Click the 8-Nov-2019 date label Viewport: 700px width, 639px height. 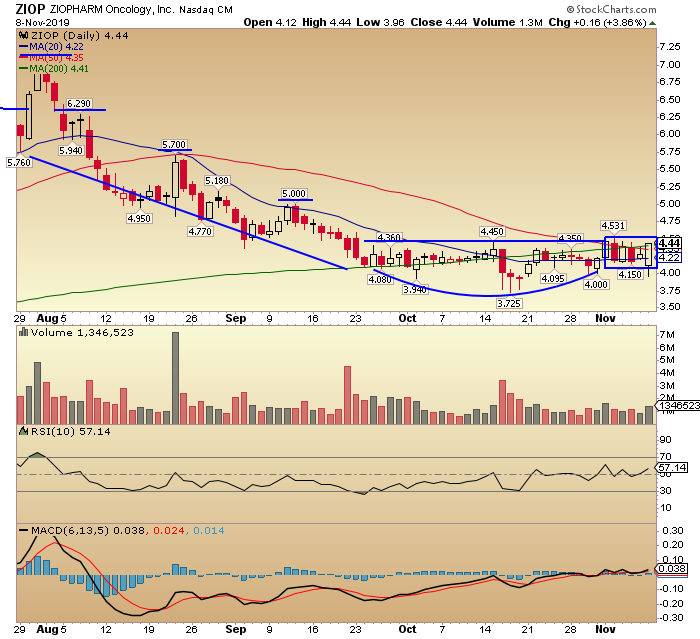[x=42, y=22]
